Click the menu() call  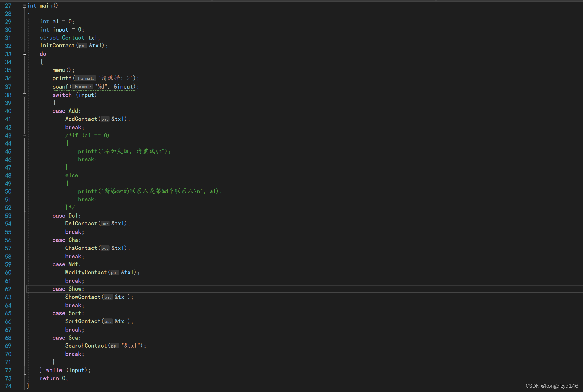63,70
